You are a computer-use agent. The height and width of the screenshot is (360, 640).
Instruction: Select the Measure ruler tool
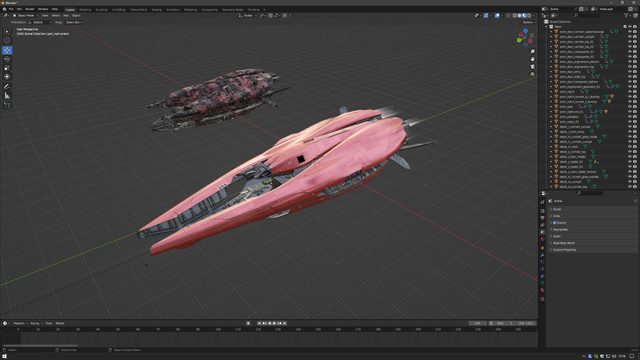(x=7, y=95)
